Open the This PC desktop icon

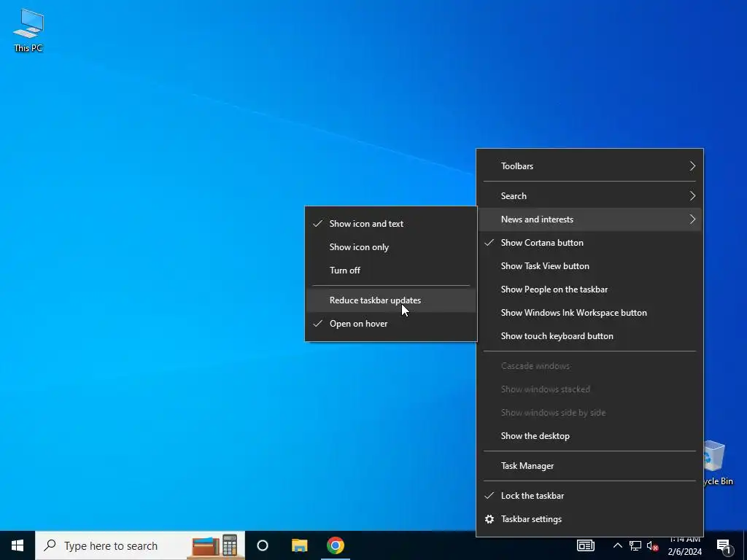click(28, 30)
